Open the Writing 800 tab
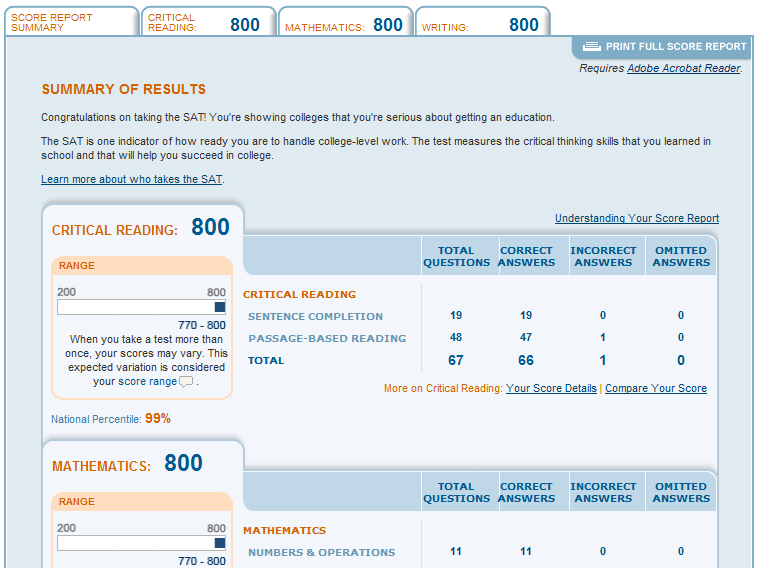 tap(483, 22)
